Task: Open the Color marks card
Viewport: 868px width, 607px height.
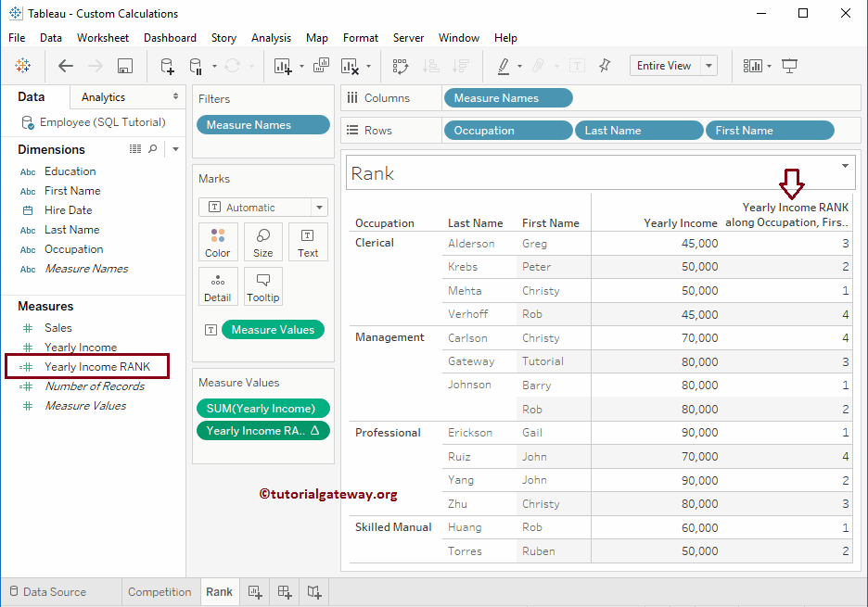Action: point(218,242)
